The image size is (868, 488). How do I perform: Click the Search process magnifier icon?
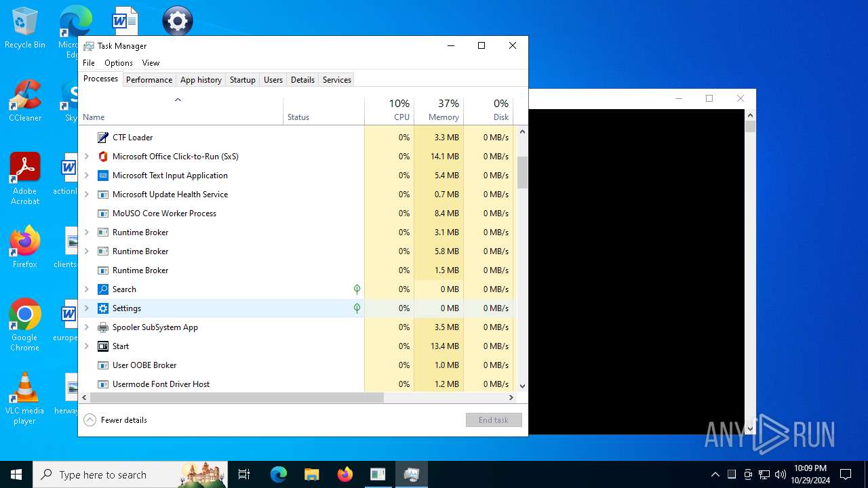103,289
